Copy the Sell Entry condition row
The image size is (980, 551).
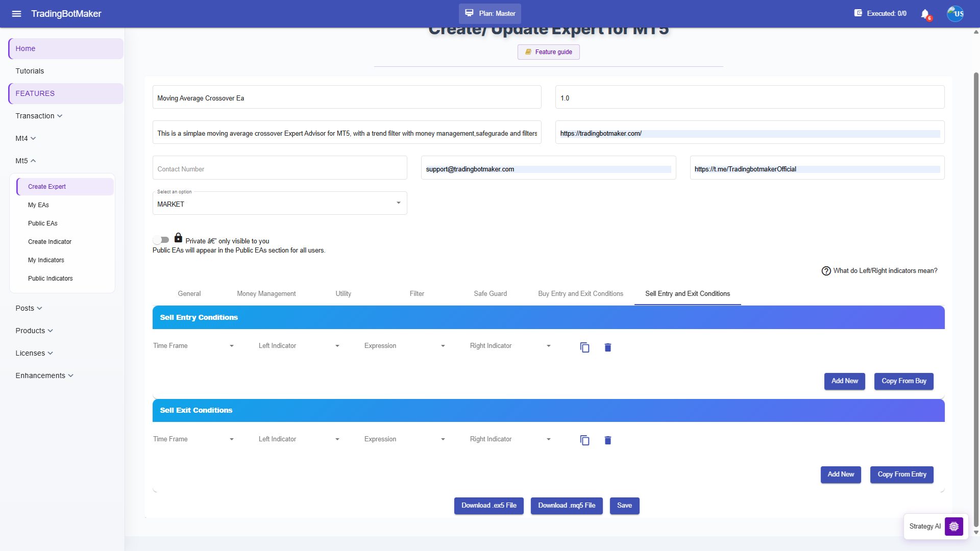(x=585, y=347)
